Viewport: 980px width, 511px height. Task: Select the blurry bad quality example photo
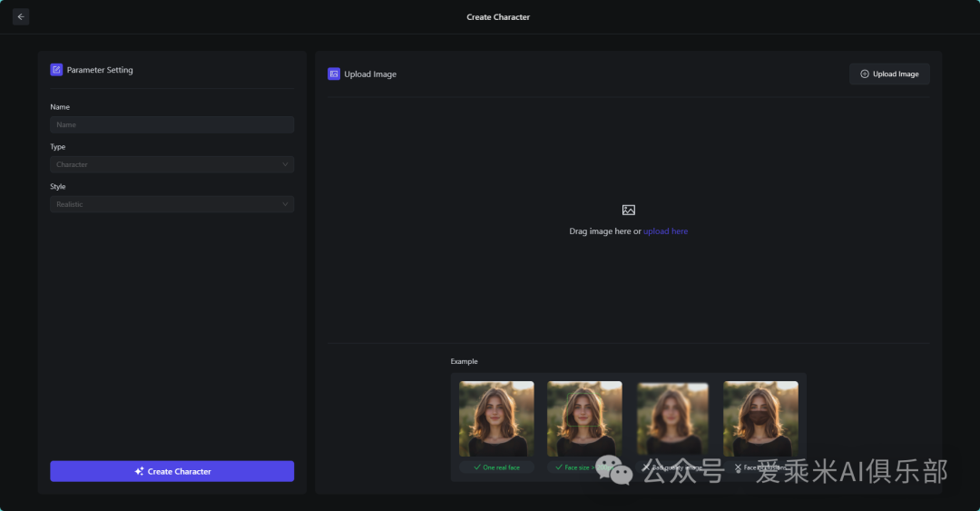(672, 418)
